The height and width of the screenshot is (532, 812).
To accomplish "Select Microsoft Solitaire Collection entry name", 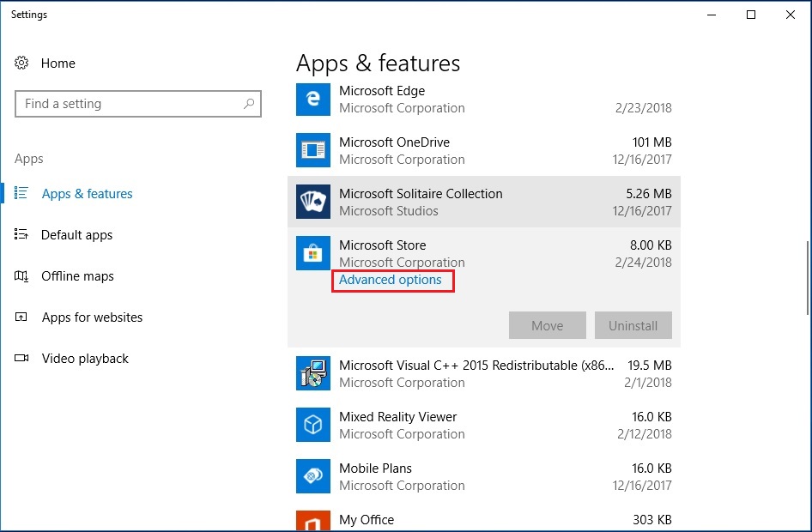I will 421,194.
